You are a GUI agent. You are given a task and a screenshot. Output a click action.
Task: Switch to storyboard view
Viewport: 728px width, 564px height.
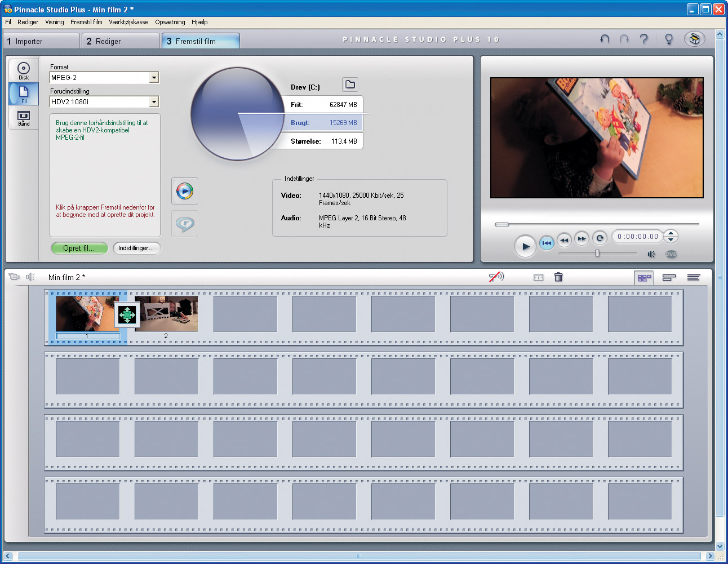click(643, 277)
